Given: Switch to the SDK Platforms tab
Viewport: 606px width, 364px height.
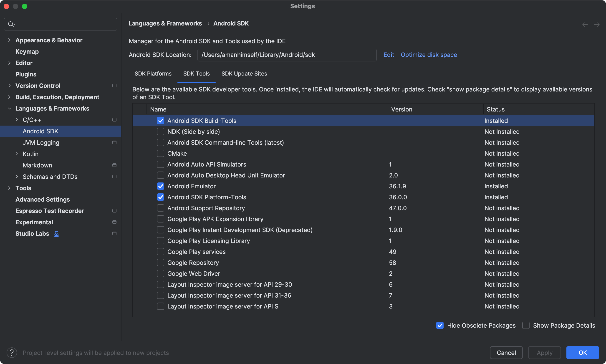Looking at the screenshot, I should pyautogui.click(x=153, y=73).
